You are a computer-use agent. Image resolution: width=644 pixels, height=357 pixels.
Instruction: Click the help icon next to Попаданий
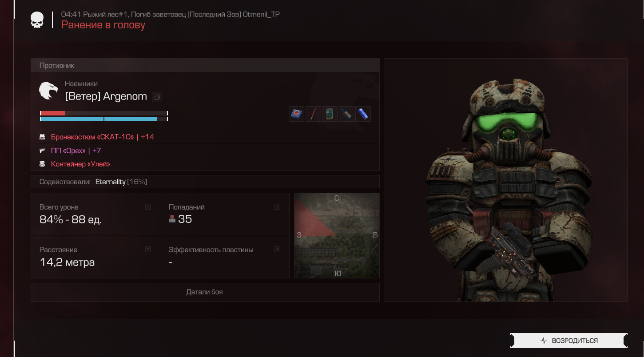click(278, 207)
